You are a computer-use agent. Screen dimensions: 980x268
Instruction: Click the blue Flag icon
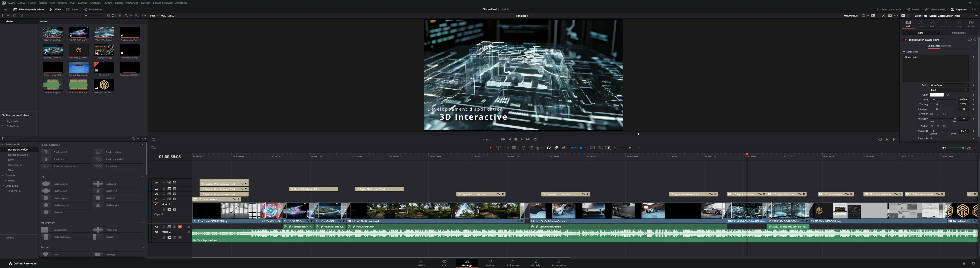(x=572, y=148)
